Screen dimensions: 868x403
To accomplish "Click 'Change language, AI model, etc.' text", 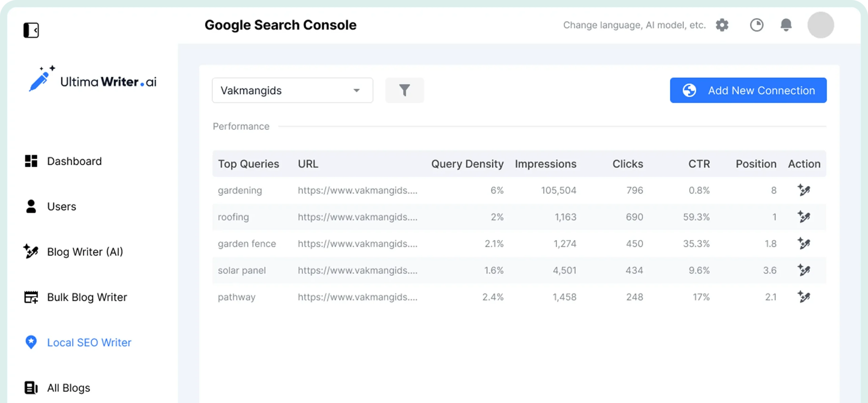I will (634, 25).
